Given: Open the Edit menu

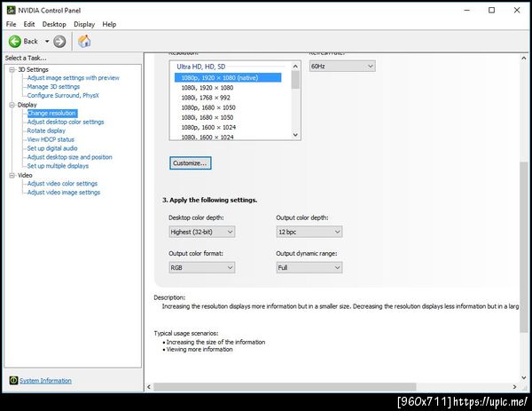Looking at the screenshot, I should 29,24.
